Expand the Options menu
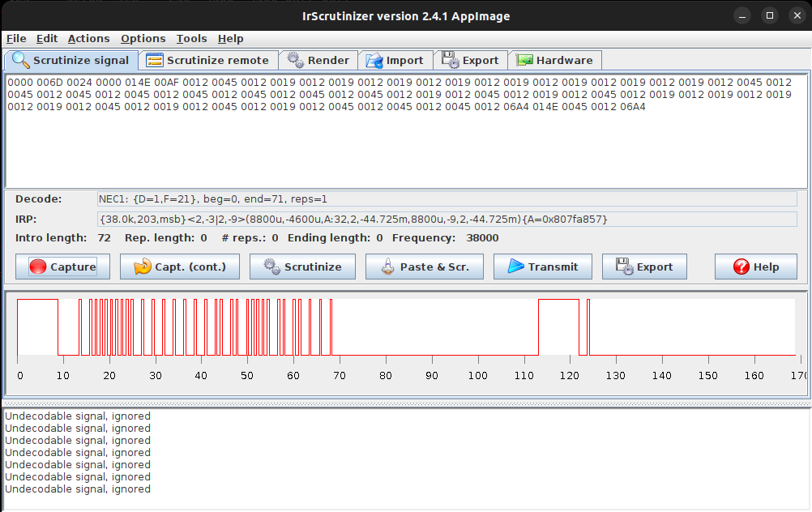 pyautogui.click(x=143, y=38)
